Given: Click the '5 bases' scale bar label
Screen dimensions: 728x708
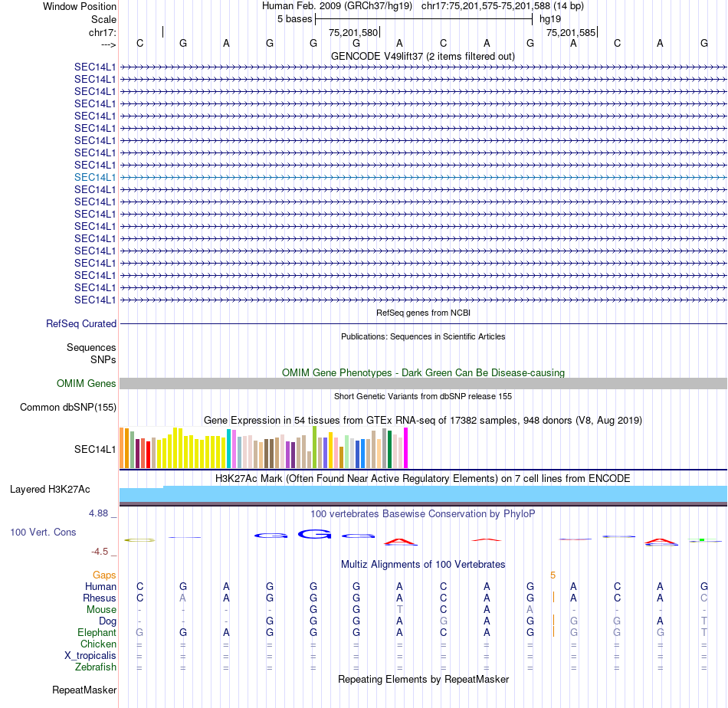Looking at the screenshot, I should [x=294, y=19].
